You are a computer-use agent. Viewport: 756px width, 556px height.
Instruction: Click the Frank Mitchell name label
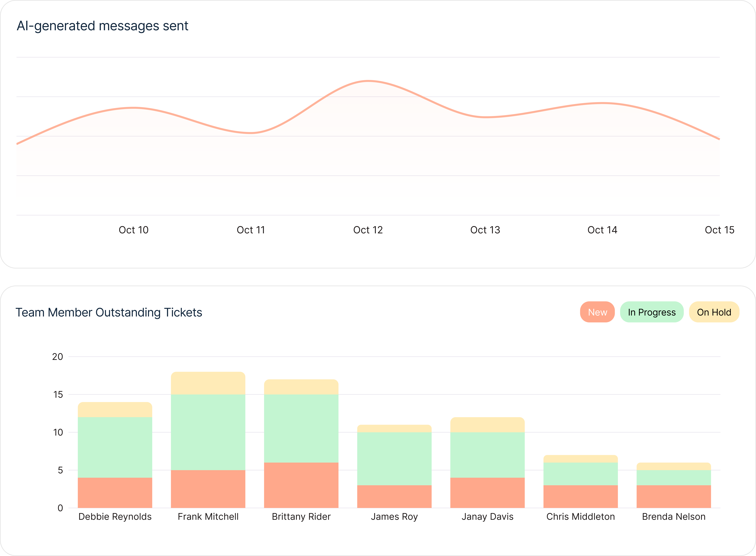point(208,517)
